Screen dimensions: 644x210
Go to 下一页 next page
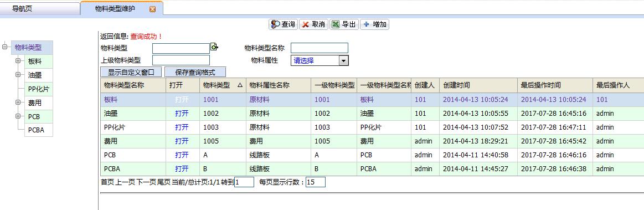click(146, 182)
